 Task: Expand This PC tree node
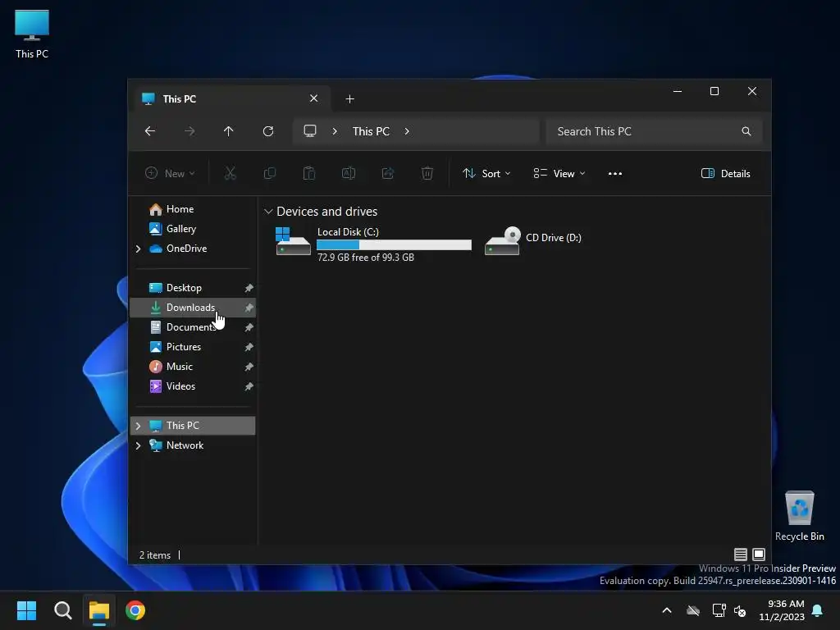(x=138, y=426)
